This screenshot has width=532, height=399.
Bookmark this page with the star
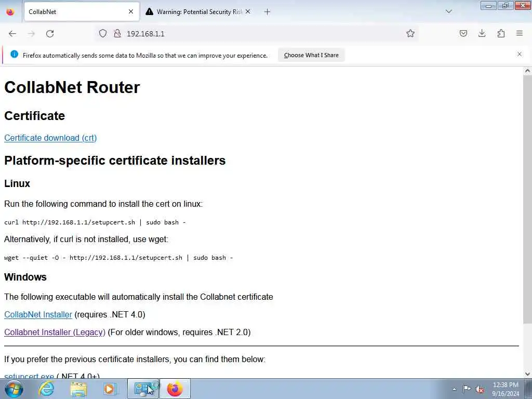click(410, 33)
